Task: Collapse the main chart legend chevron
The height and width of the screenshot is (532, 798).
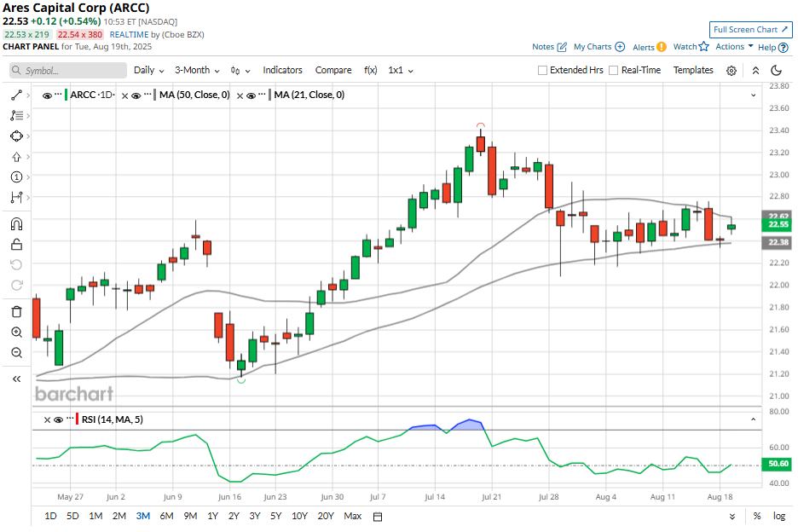Action: [x=753, y=95]
